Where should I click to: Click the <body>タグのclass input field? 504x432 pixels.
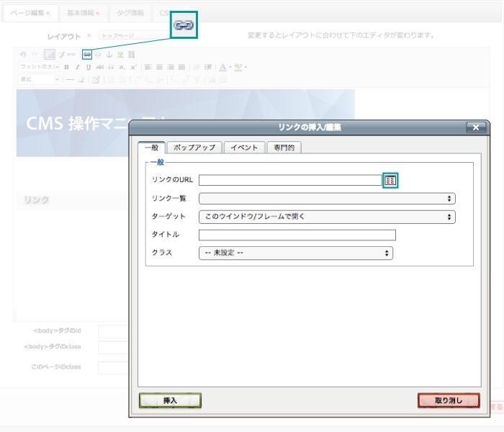113,348
